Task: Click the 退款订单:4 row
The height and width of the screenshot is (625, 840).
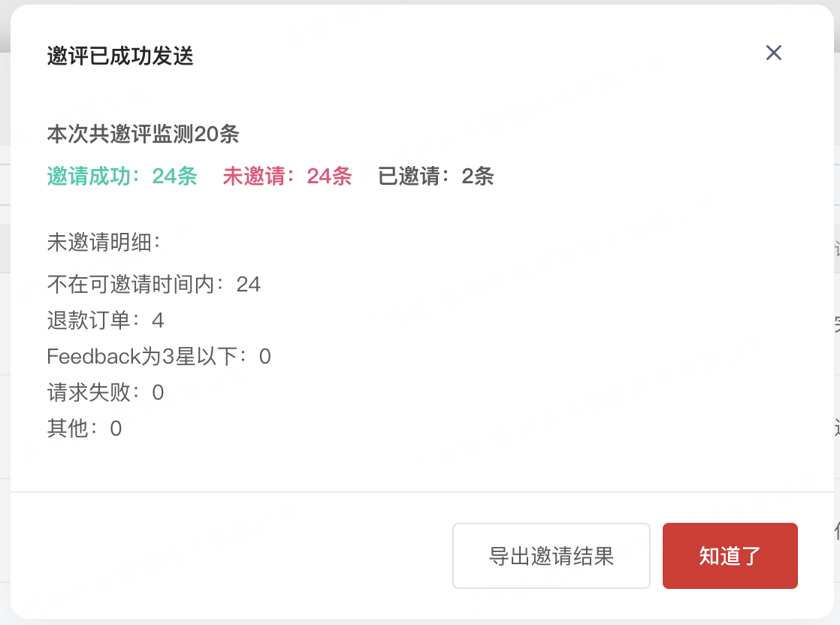Action: 105,320
